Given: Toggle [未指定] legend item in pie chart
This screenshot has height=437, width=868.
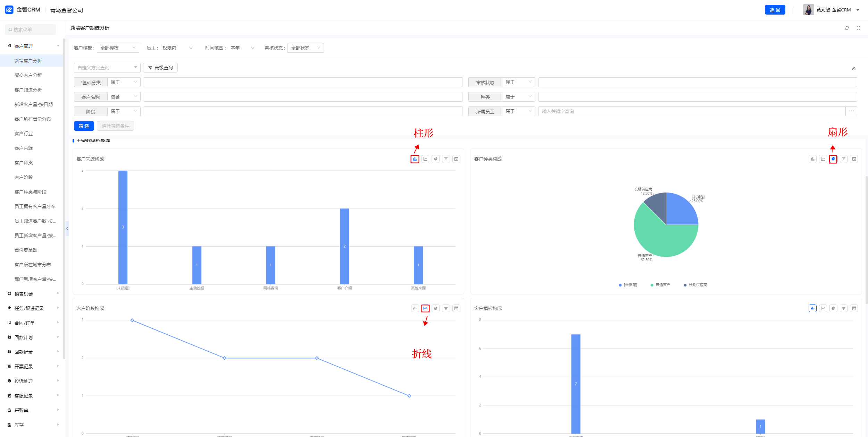Looking at the screenshot, I should (628, 285).
